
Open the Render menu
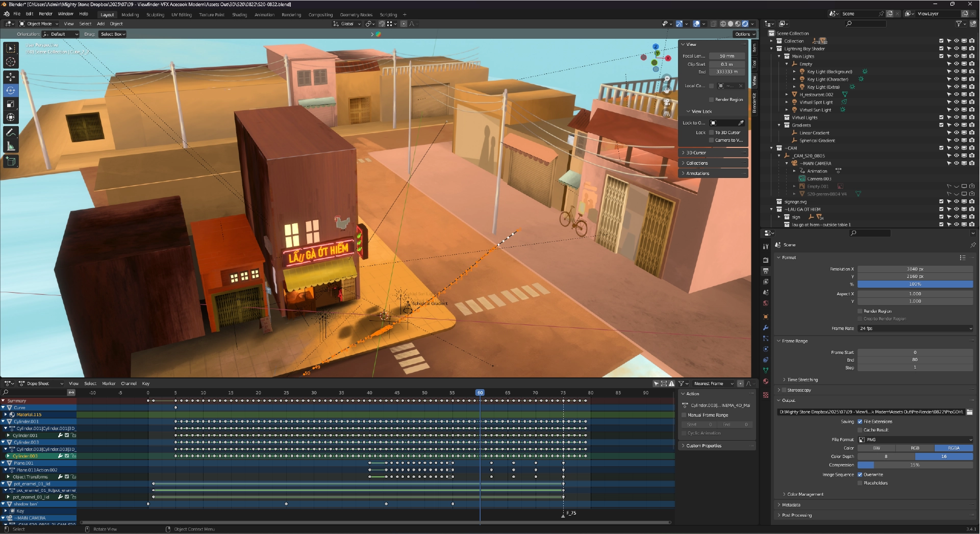click(45, 14)
